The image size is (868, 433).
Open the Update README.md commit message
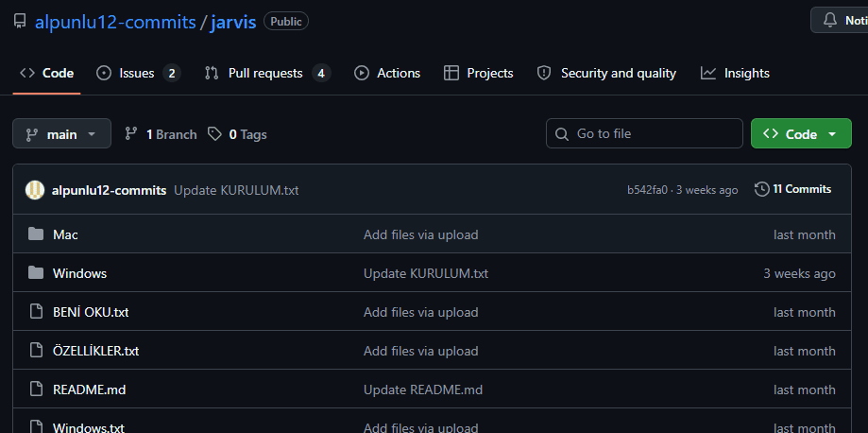point(423,390)
